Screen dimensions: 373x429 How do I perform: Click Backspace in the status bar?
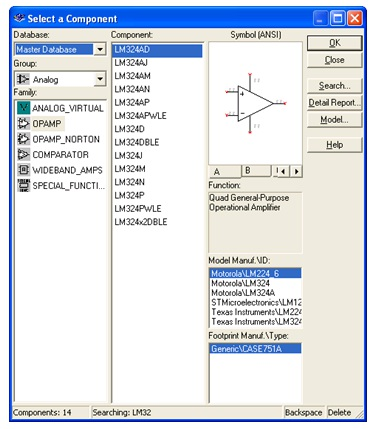click(304, 413)
